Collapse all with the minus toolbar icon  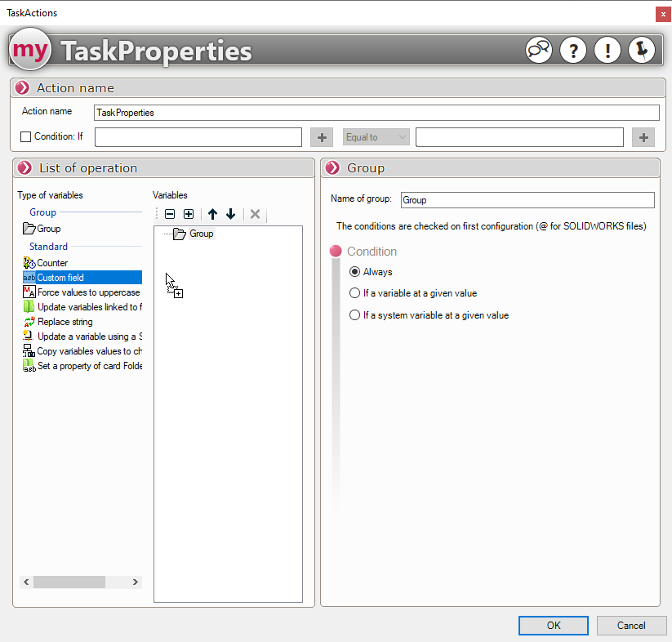coord(170,214)
